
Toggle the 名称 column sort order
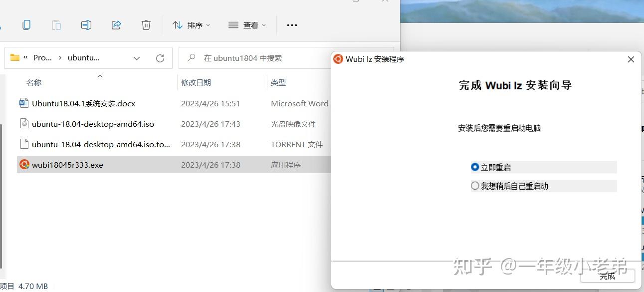[34, 82]
